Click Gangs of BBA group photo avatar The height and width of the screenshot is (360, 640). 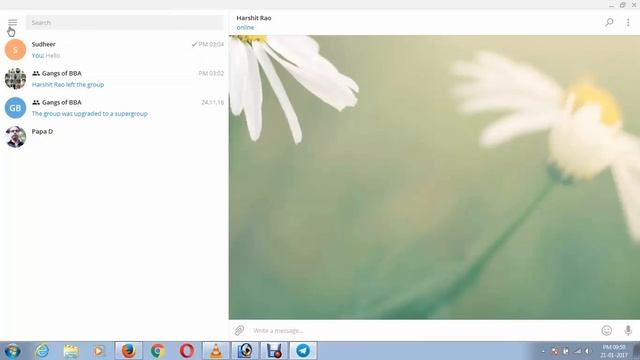click(x=15, y=79)
